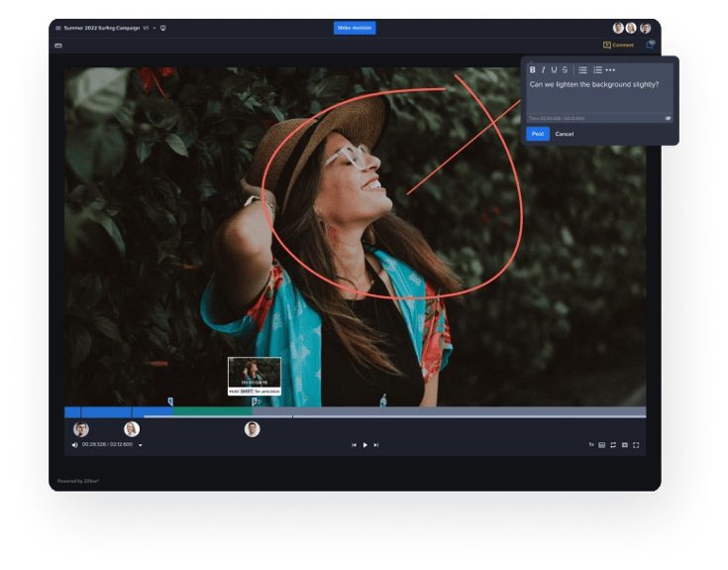Insert a numbered list in comment

(x=597, y=70)
